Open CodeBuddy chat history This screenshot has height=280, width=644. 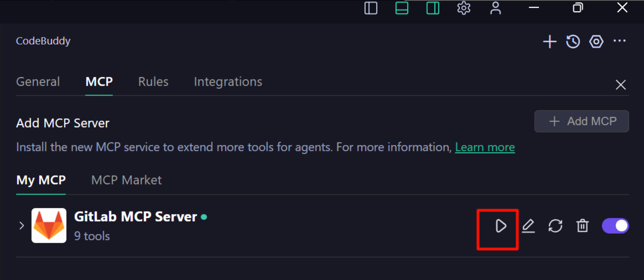click(573, 42)
